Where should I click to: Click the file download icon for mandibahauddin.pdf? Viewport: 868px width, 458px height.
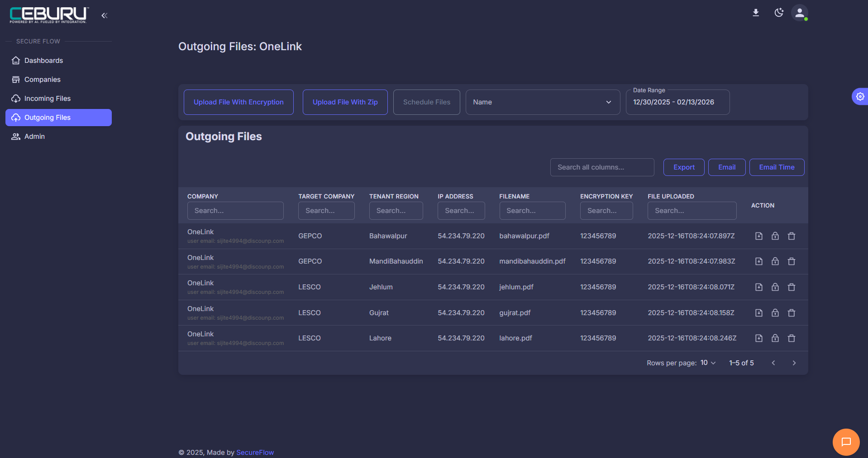coord(759,261)
